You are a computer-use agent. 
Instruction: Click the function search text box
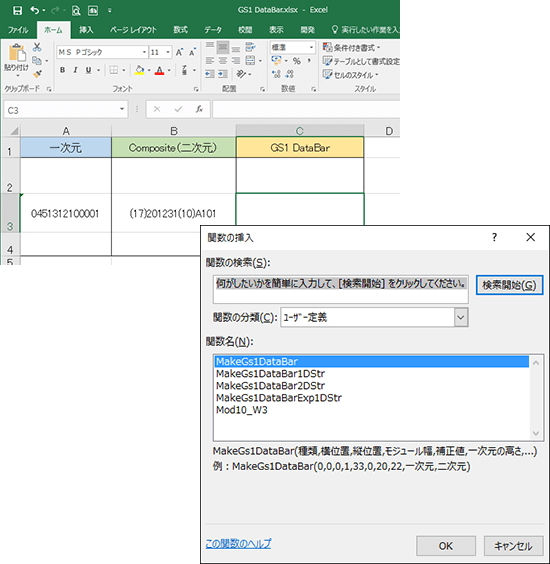340,290
